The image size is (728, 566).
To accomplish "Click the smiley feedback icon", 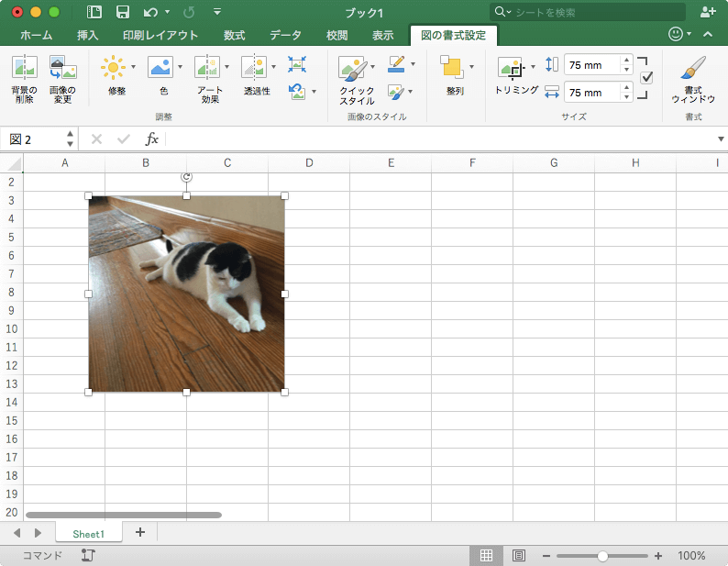I will [x=676, y=34].
